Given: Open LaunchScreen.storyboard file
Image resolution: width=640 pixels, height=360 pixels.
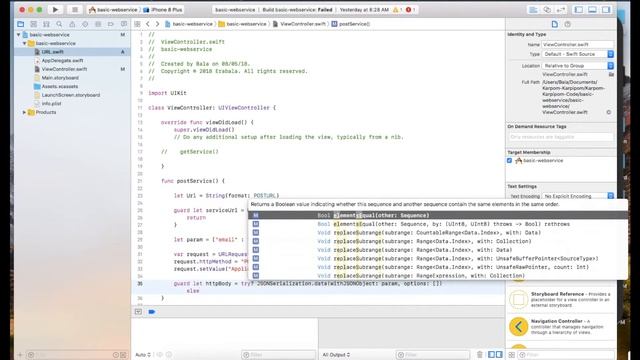Looking at the screenshot, I should coord(72,95).
